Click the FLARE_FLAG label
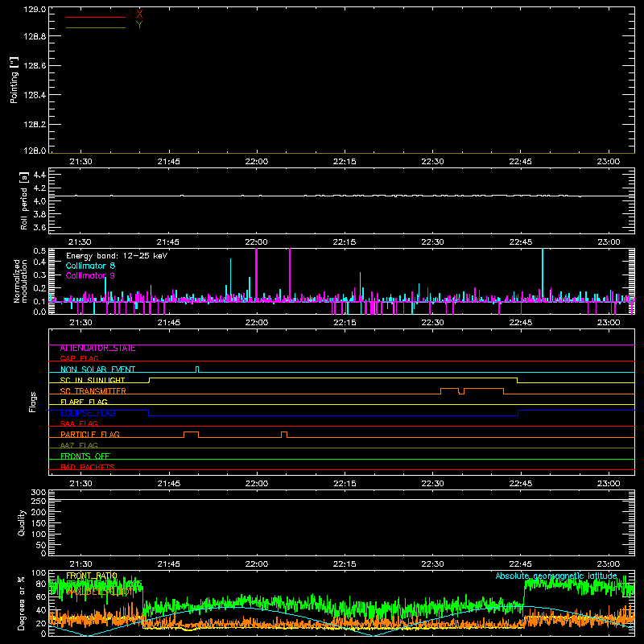The width and height of the screenshot is (644, 644). pos(84,402)
